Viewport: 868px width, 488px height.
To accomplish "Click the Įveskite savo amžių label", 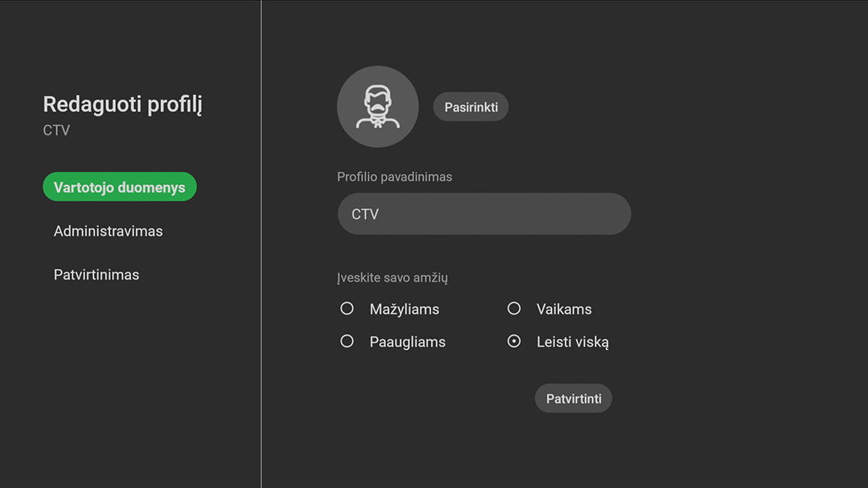I will 393,277.
